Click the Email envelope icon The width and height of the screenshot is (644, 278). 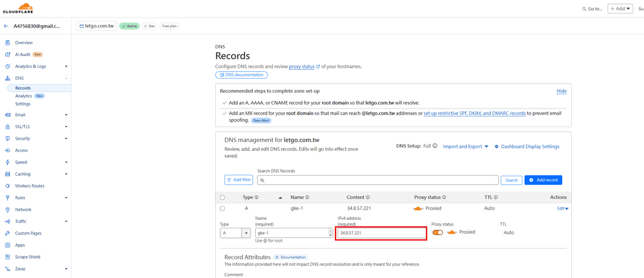(7, 115)
